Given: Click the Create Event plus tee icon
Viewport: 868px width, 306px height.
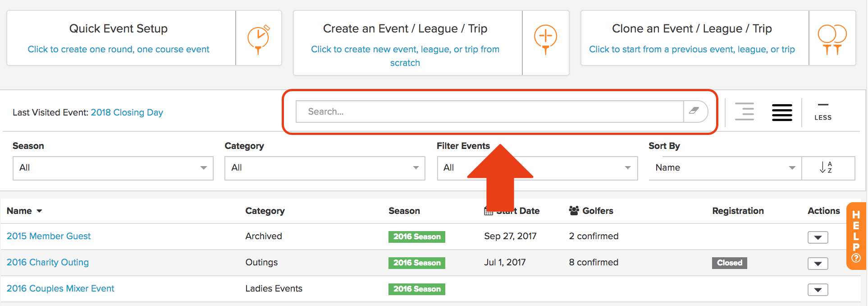Looking at the screenshot, I should (545, 40).
